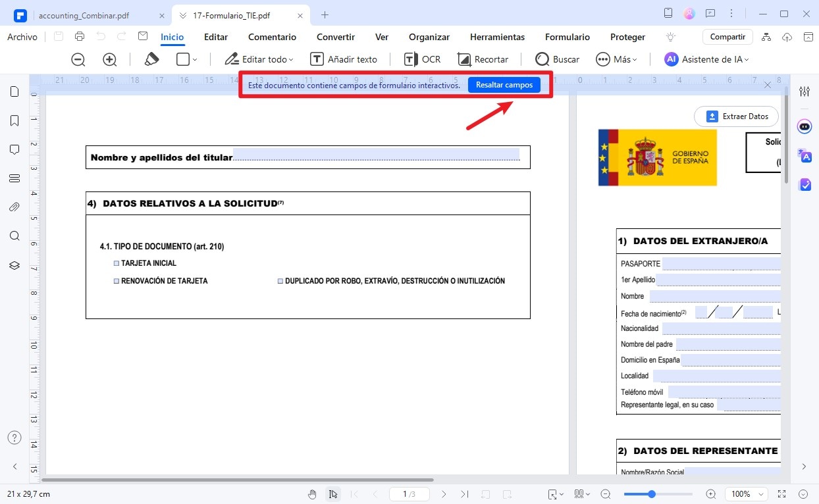The image size is (819, 504).
Task: Click Añadir texto tool
Action: pos(344,59)
